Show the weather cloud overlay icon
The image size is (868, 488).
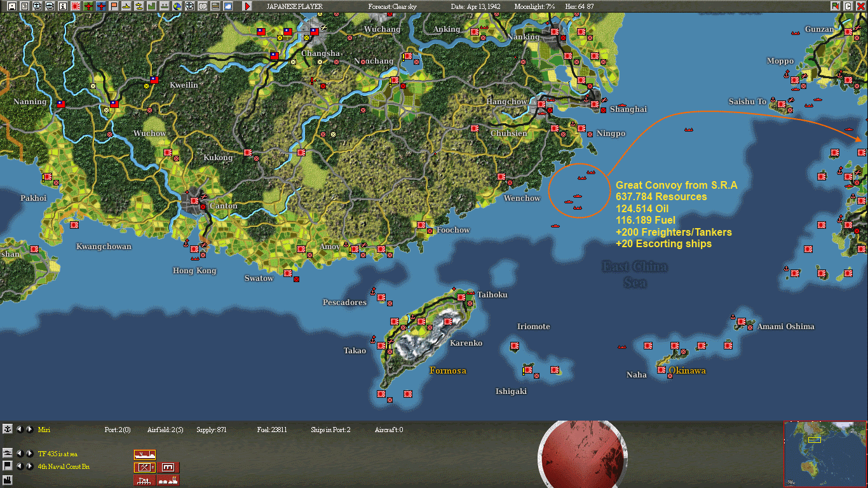click(227, 6)
